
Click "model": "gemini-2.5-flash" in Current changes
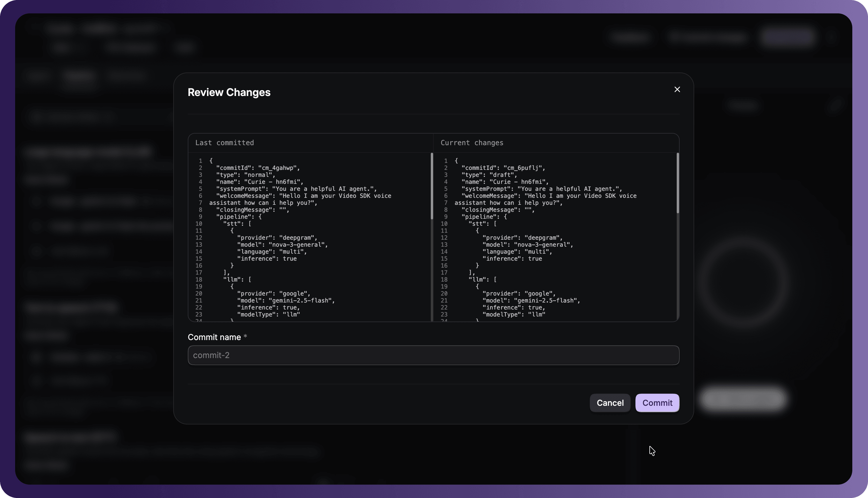tap(531, 301)
